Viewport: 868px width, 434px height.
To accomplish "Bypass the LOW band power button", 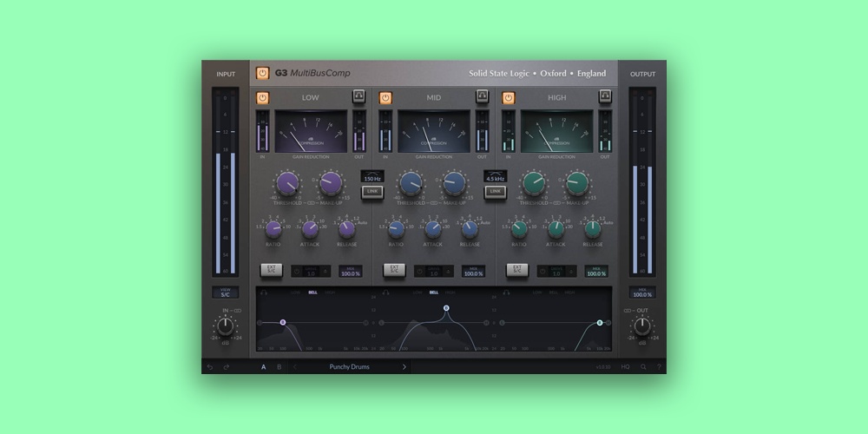I will click(x=263, y=97).
